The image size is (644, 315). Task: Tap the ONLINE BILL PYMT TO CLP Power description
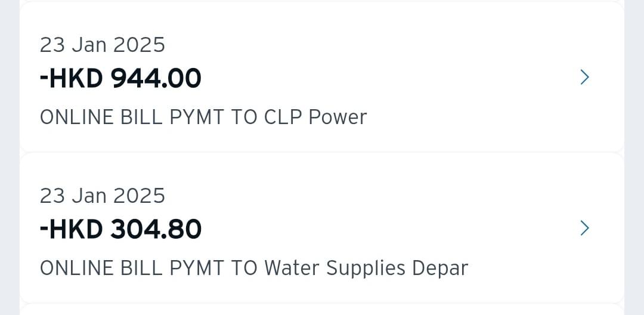coord(203,118)
